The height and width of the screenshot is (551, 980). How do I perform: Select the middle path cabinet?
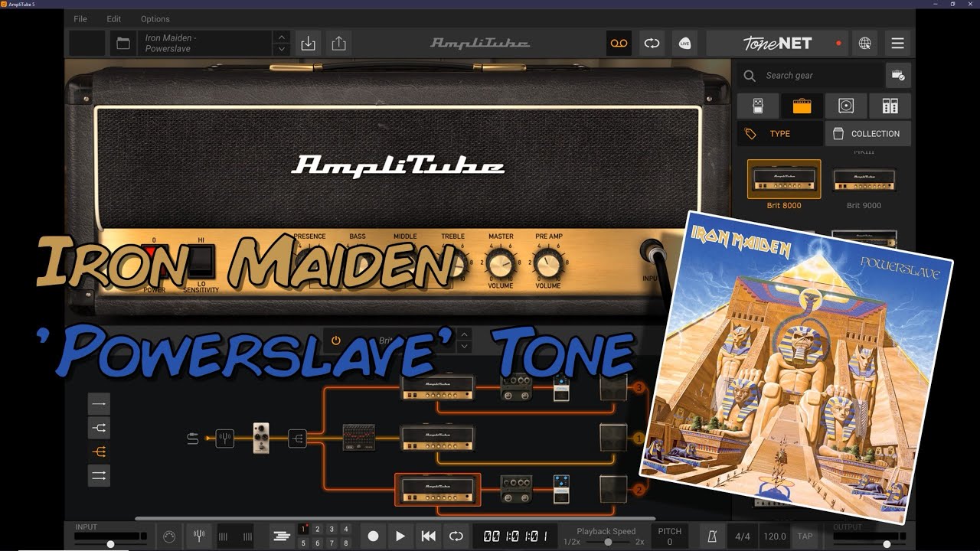(613, 439)
